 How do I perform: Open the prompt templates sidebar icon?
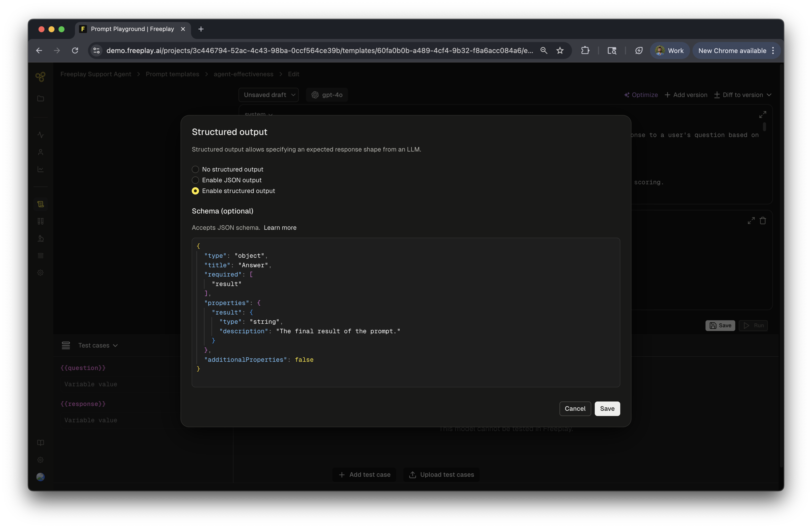click(40, 204)
